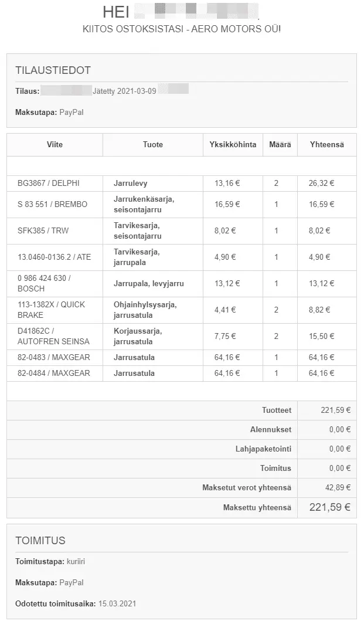The width and height of the screenshot is (364, 631).
Task: Click the expected delivery date 15.03.2021
Action: [117, 603]
